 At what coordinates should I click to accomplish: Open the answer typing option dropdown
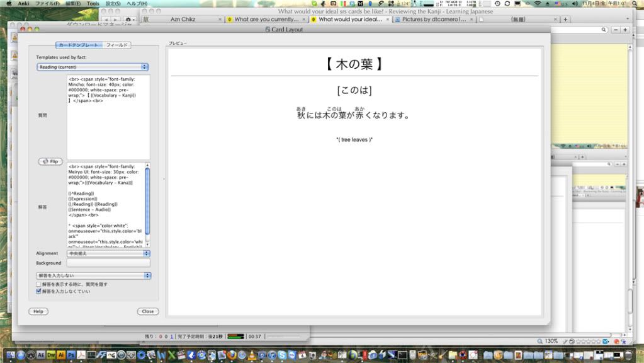93,275
